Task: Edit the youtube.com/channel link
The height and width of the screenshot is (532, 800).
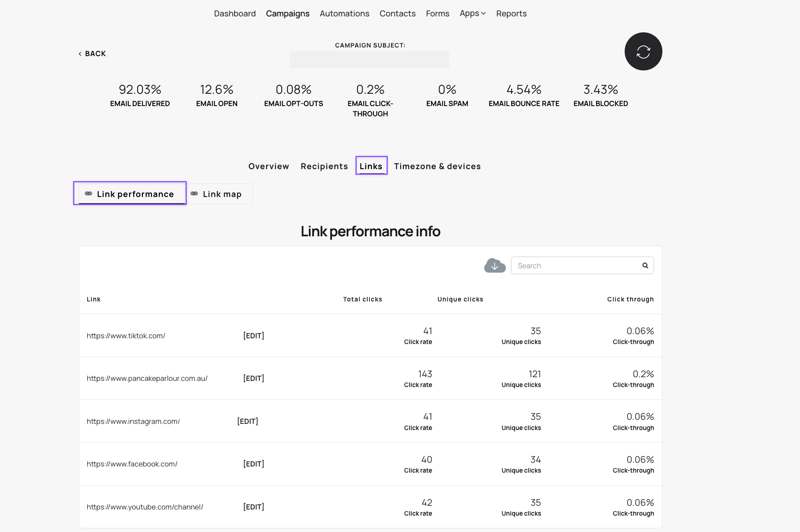Action: click(254, 507)
